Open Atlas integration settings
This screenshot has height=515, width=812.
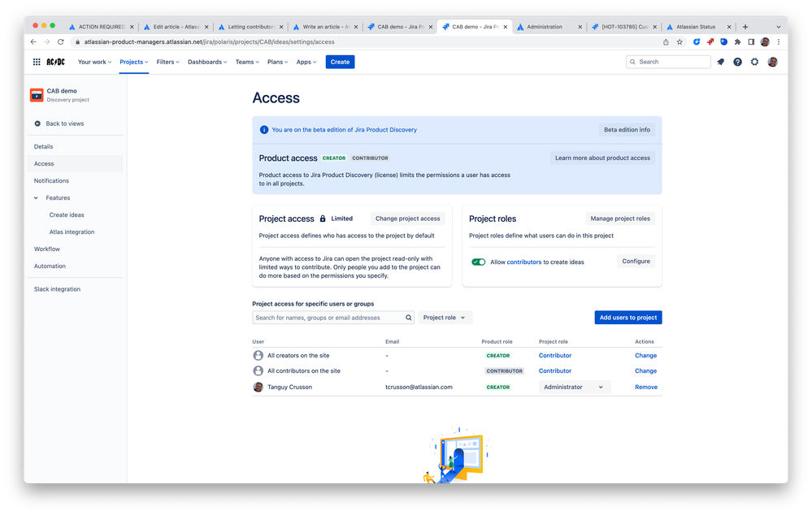click(72, 232)
